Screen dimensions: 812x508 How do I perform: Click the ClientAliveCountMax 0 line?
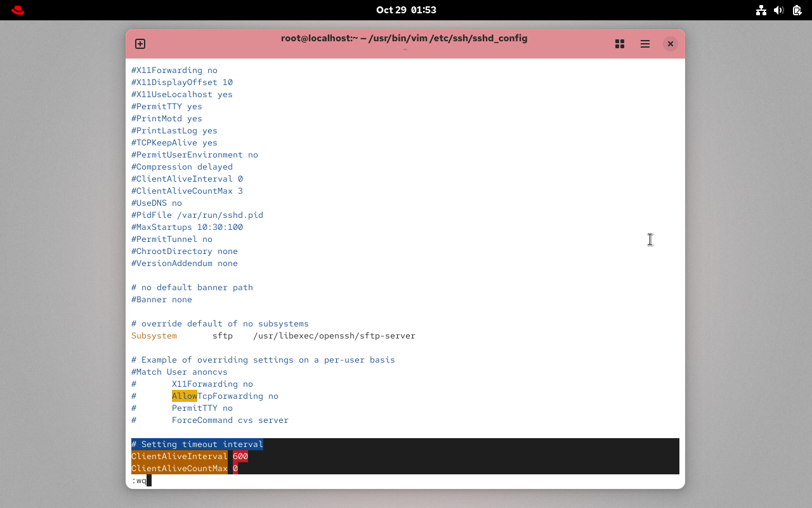coord(184,468)
